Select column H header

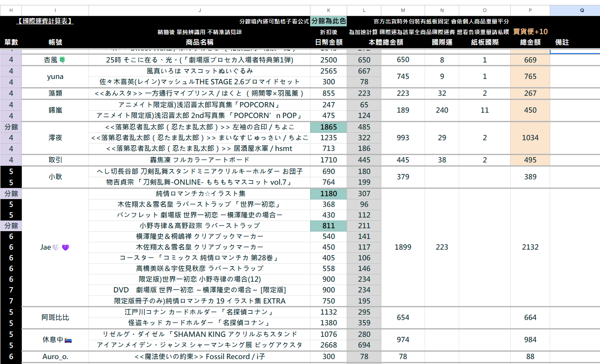11,10
